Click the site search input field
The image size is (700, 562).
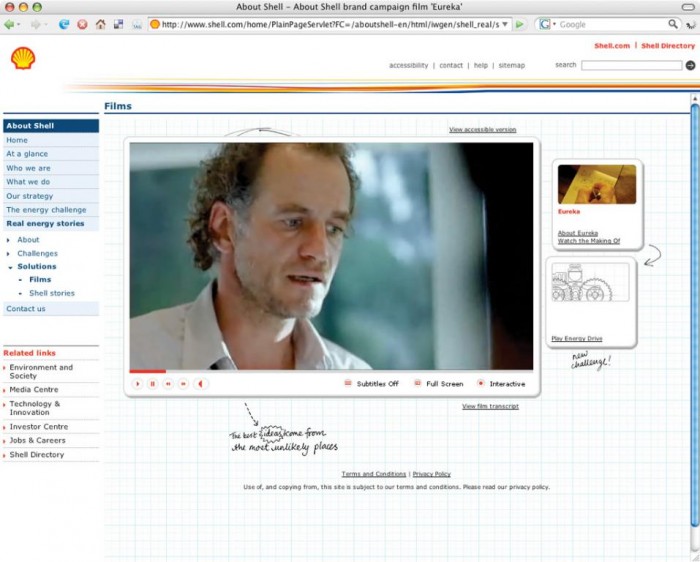632,66
